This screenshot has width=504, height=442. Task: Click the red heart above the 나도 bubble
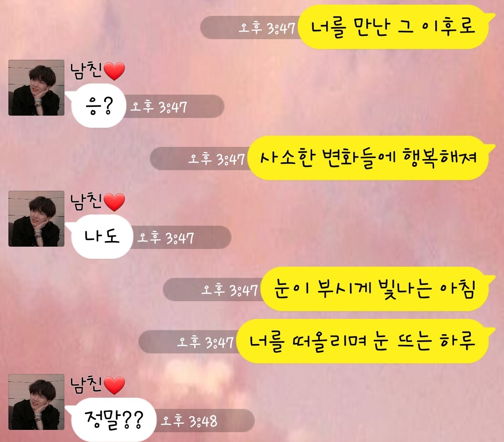pos(114,202)
